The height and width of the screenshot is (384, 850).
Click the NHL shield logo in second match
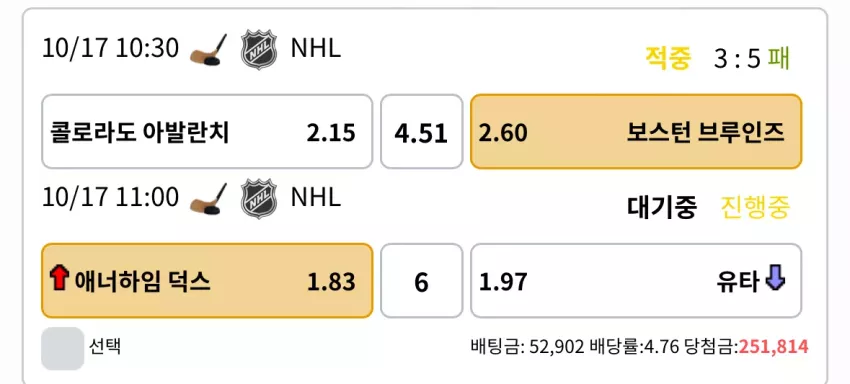click(259, 199)
